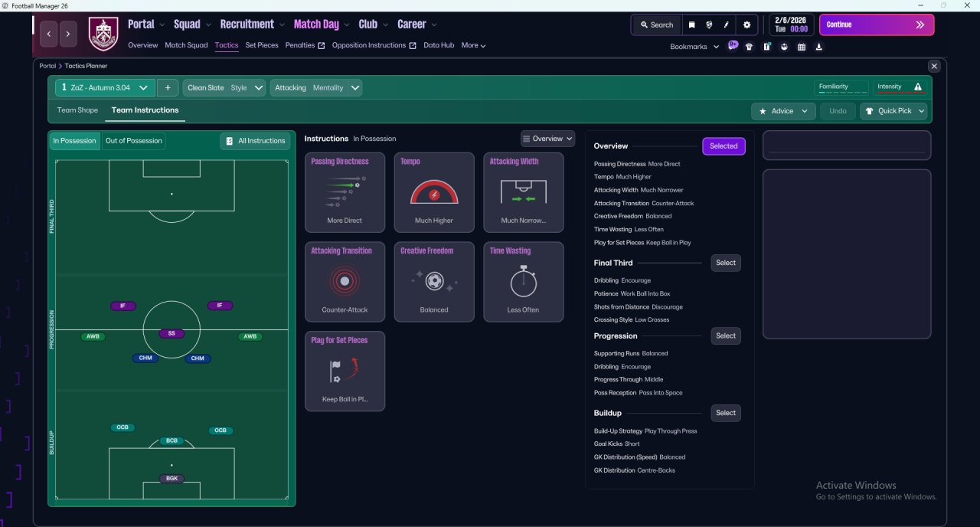Open the Tempo gauge card

click(434, 192)
